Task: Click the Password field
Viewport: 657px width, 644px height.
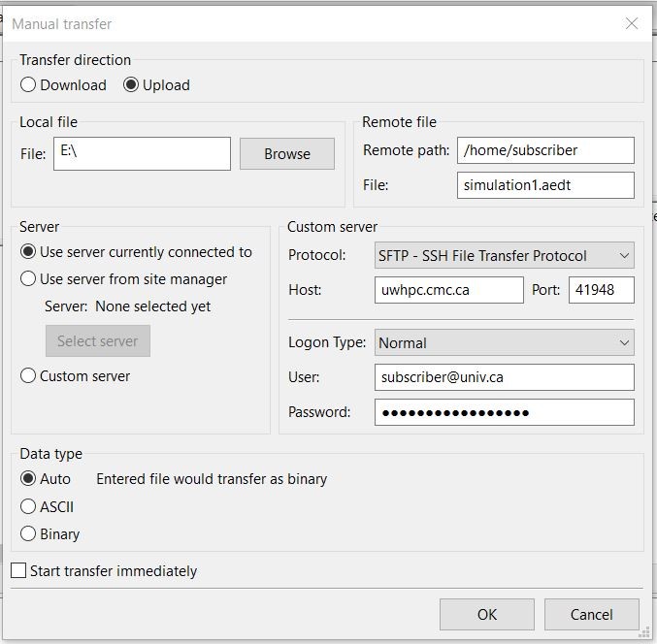Action: (504, 412)
